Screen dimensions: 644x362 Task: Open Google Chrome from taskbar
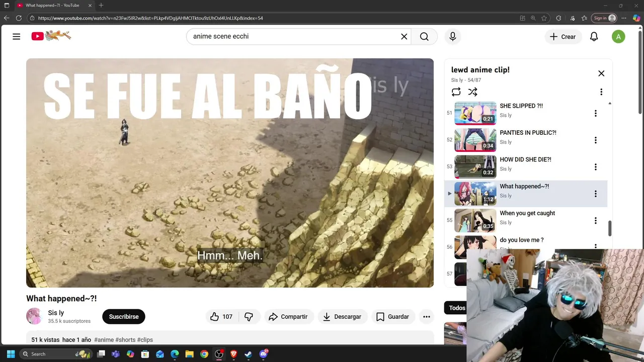(x=204, y=354)
